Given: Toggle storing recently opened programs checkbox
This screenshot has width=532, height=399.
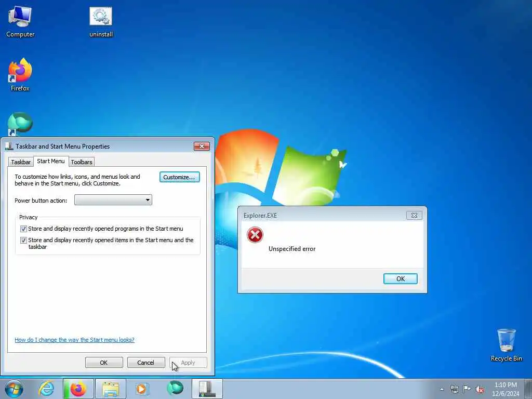Looking at the screenshot, I should tap(23, 229).
